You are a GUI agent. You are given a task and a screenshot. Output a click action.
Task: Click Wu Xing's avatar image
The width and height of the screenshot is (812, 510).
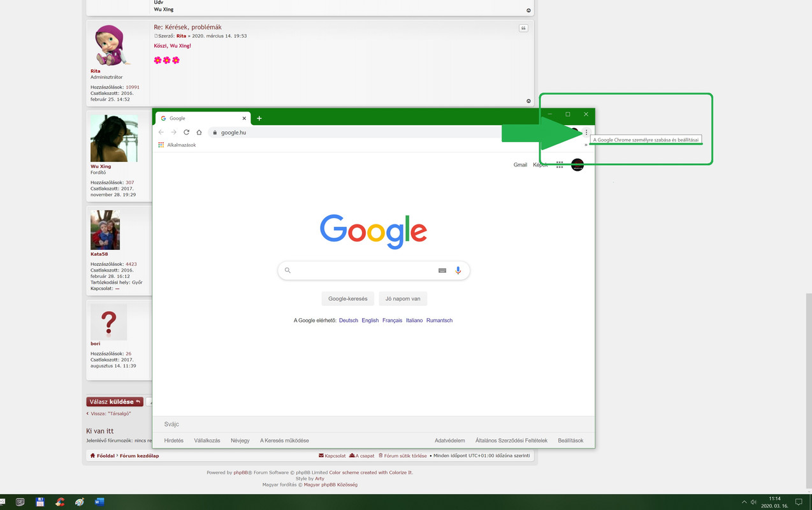114,138
